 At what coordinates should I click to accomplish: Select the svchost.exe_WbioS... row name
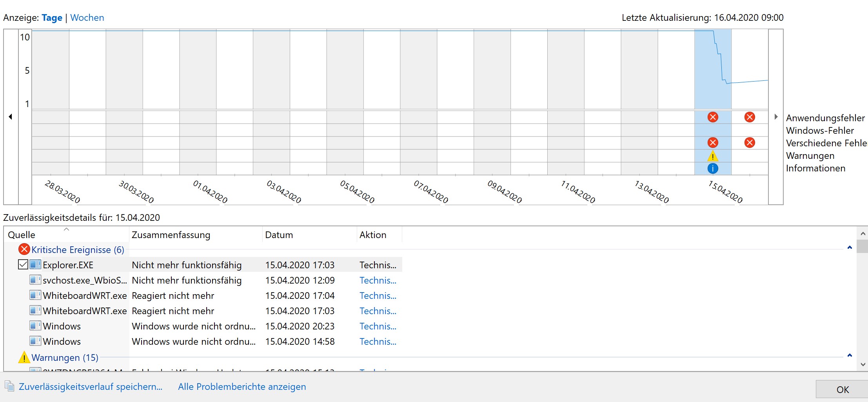(x=85, y=280)
